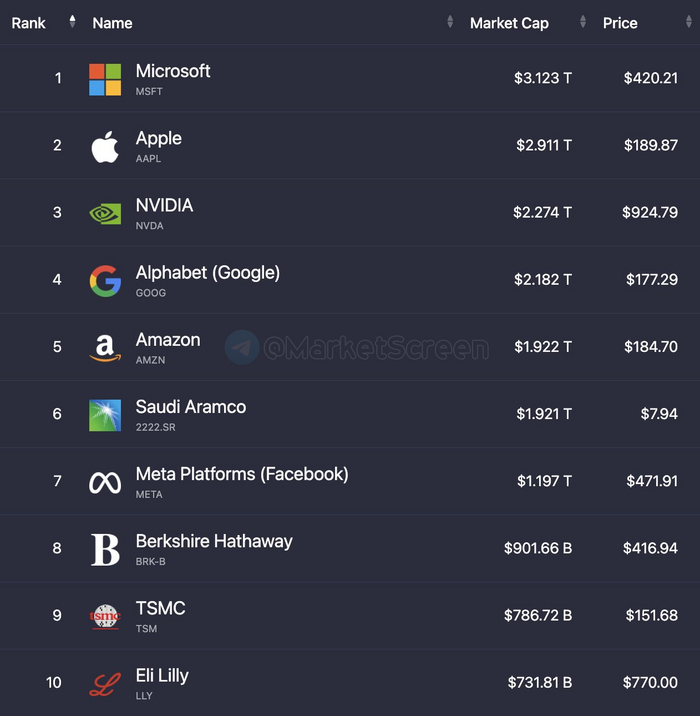The height and width of the screenshot is (716, 700).
Task: Open the Alphabet (Google) name link
Action: coord(208,272)
